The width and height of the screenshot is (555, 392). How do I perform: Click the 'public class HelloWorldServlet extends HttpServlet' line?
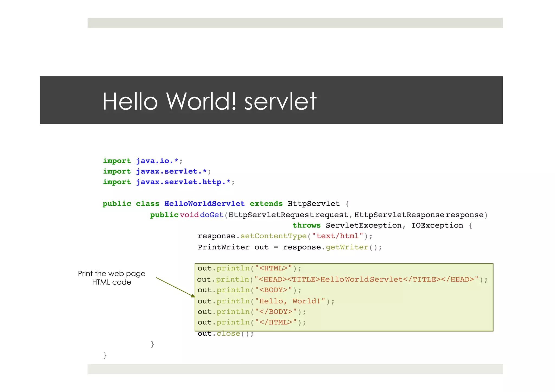point(226,204)
